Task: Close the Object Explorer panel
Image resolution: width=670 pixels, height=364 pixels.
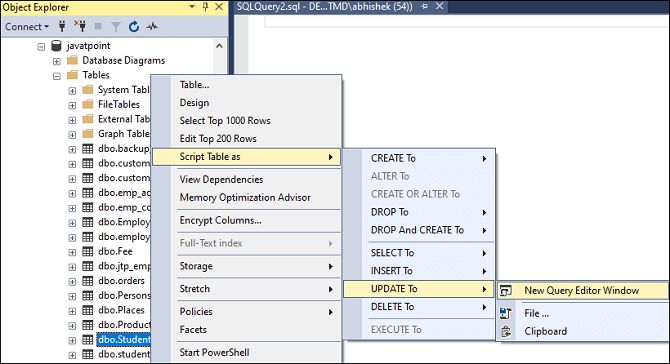Action: 219,7
